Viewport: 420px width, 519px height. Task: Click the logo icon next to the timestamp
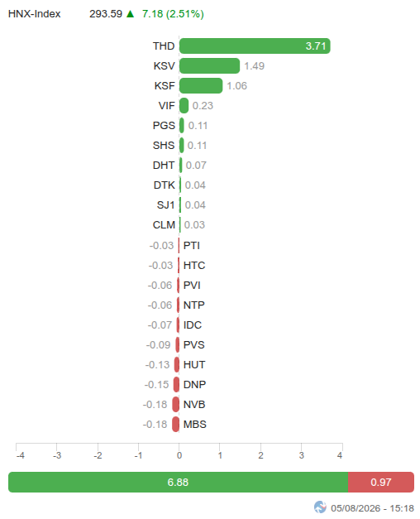(320, 507)
